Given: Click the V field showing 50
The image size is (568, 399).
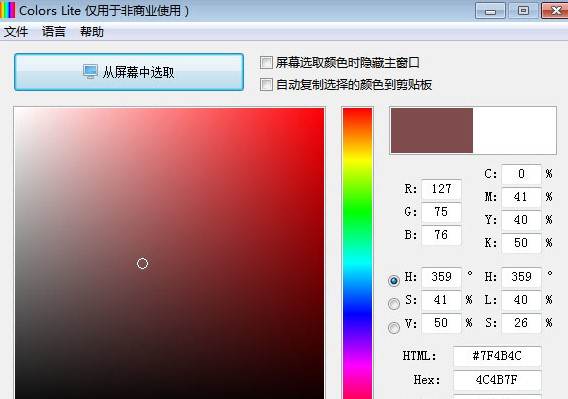Looking at the screenshot, I should pyautogui.click(x=441, y=323).
